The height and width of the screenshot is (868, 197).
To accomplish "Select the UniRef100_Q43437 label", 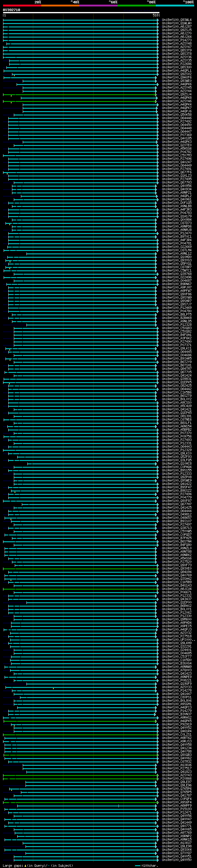I will click(176, 599).
